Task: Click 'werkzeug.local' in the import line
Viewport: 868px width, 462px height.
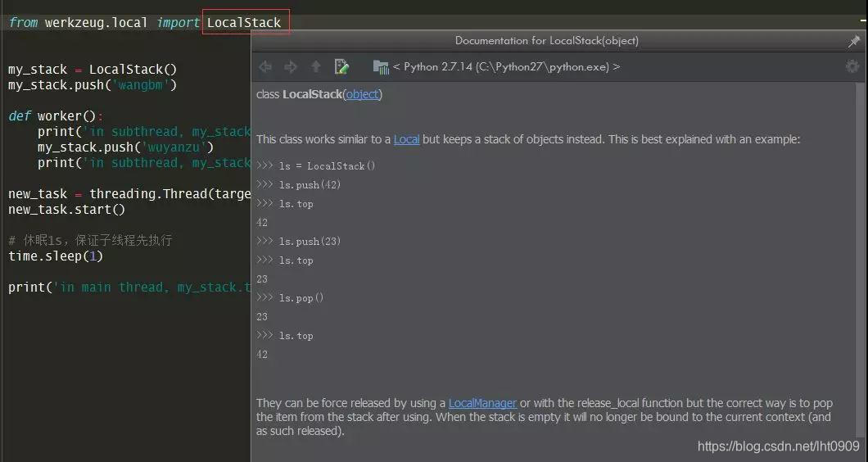Action: coord(96,23)
